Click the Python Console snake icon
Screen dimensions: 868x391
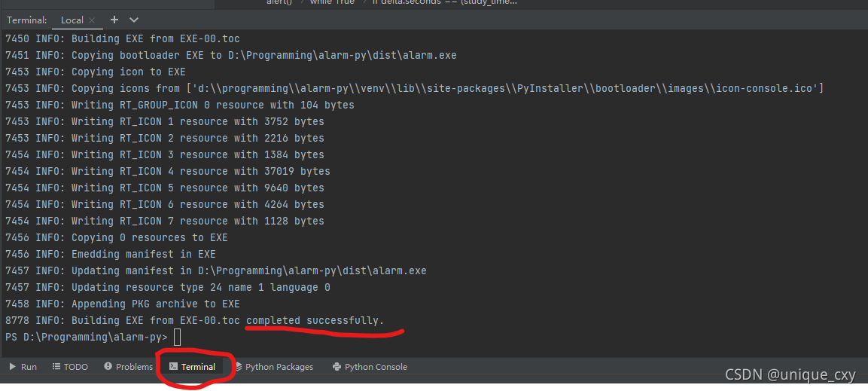pyautogui.click(x=336, y=367)
